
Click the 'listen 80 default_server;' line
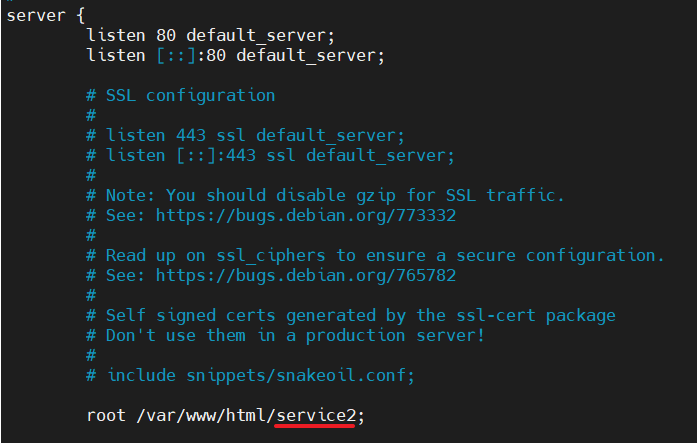210,36
